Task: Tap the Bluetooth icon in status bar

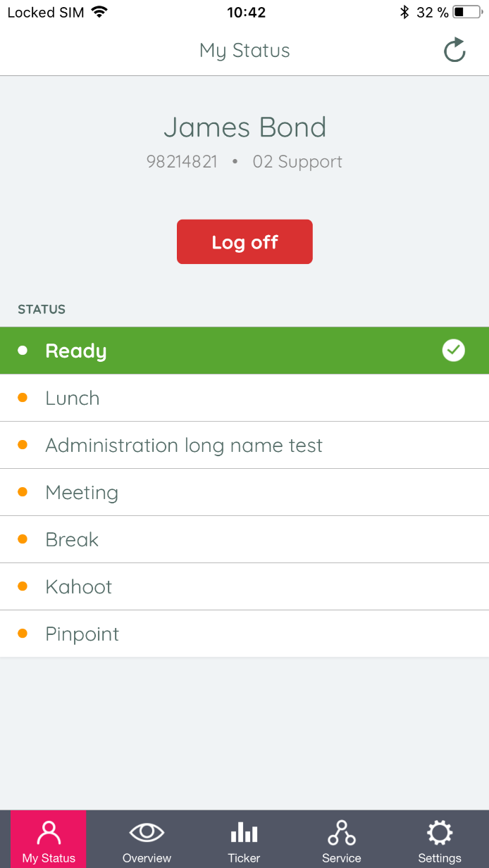Action: (404, 12)
